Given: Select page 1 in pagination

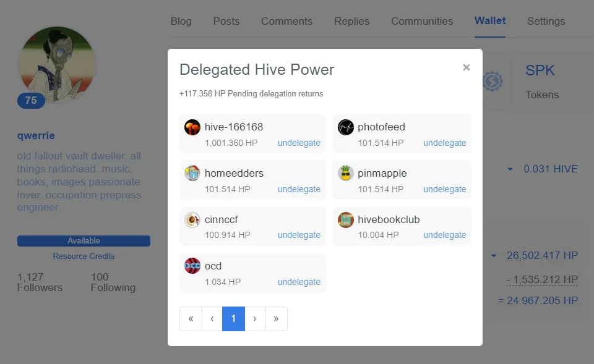Looking at the screenshot, I should coord(233,319).
